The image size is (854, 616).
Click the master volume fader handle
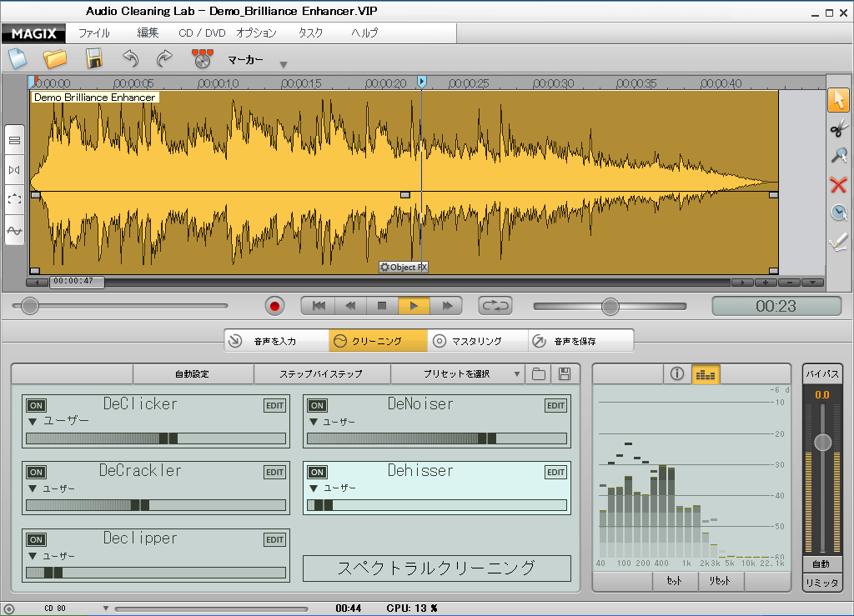pos(822,443)
